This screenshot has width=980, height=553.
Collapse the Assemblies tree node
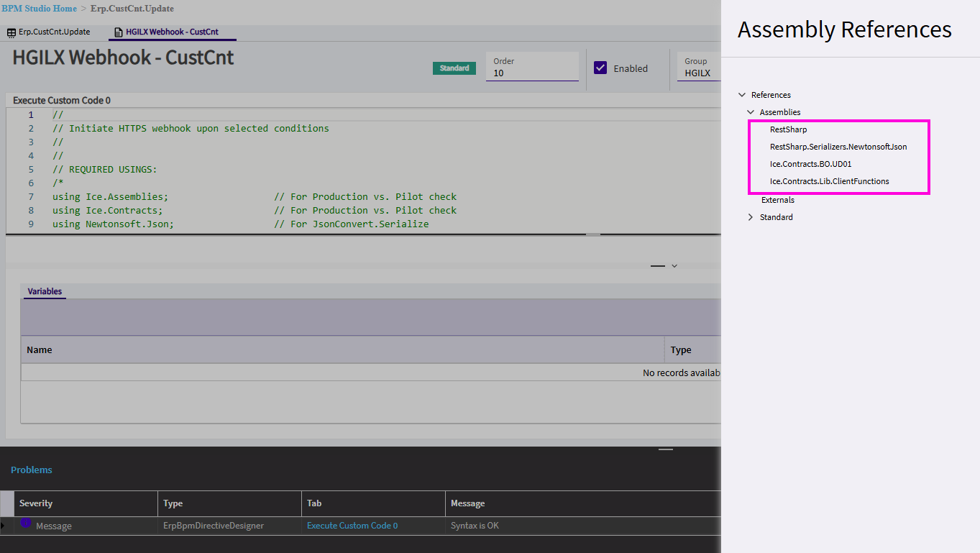click(751, 112)
